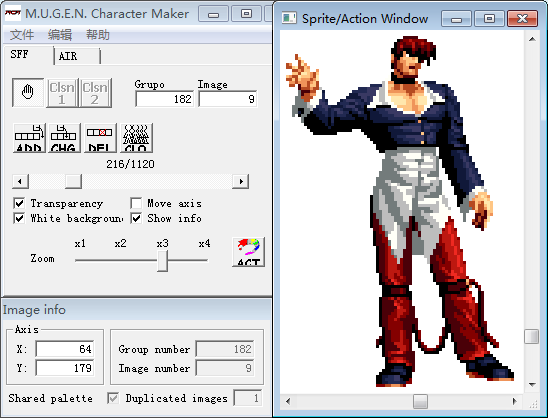Click the Sprite window horizontal scrollbar right arrow
Image resolution: width=548 pixels, height=418 pixels.
tap(514, 401)
